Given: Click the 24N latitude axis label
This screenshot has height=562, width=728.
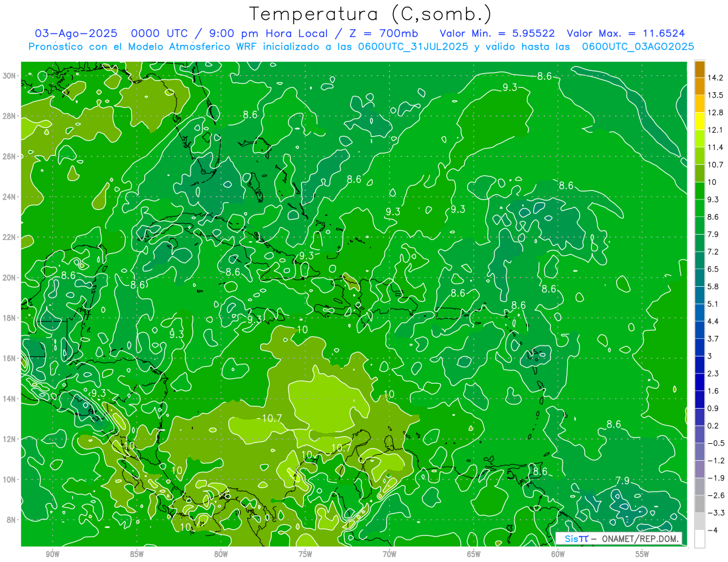Looking at the screenshot, I should pyautogui.click(x=10, y=197).
